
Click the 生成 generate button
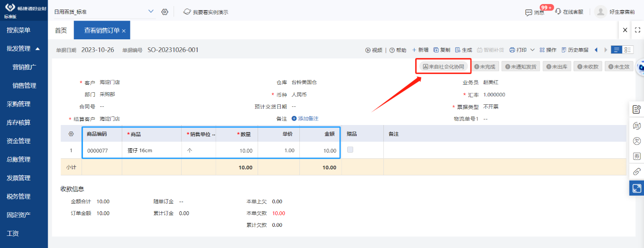463,50
